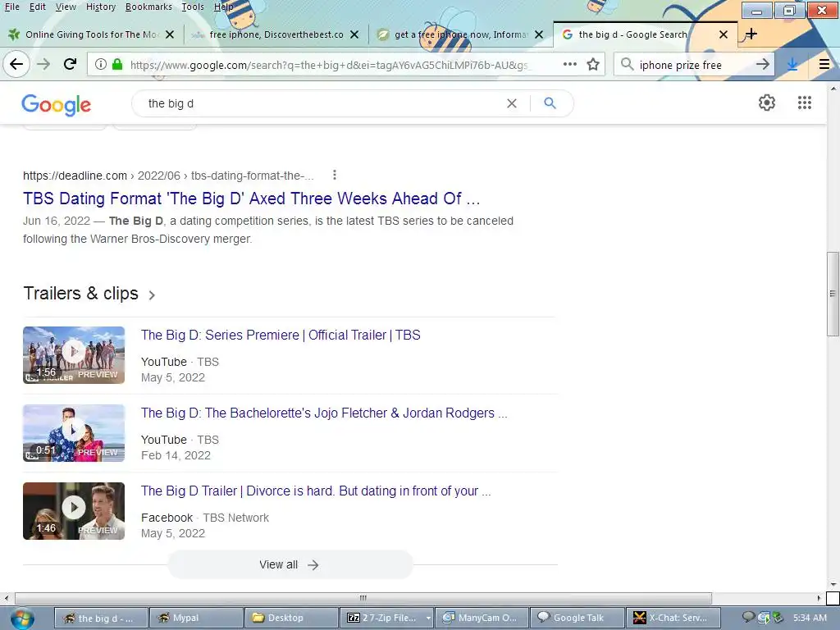The height and width of the screenshot is (630, 840).
Task: Click the View all button
Action: [290, 564]
